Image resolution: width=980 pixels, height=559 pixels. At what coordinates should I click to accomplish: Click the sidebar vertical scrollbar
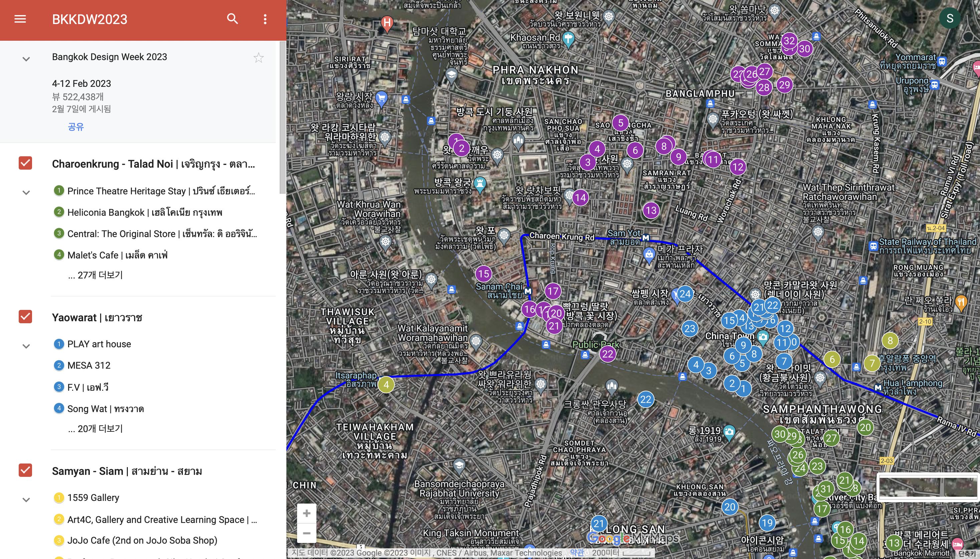pos(283,117)
